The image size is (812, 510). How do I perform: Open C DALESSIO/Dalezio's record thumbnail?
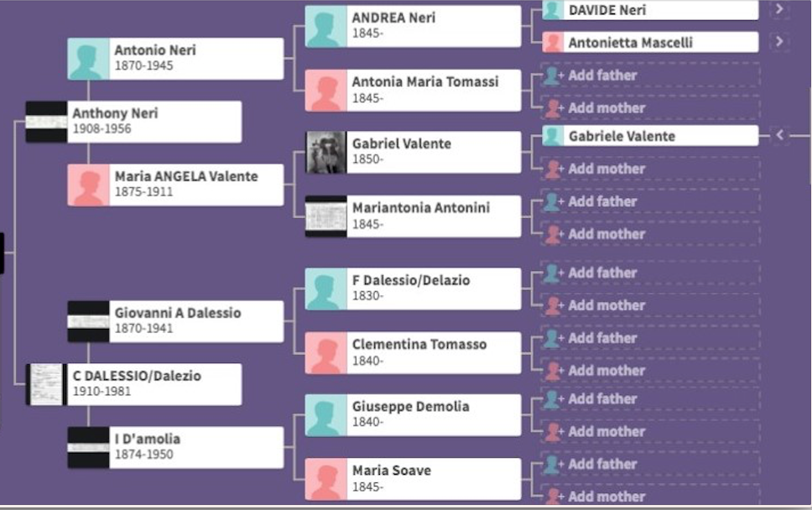(x=47, y=384)
